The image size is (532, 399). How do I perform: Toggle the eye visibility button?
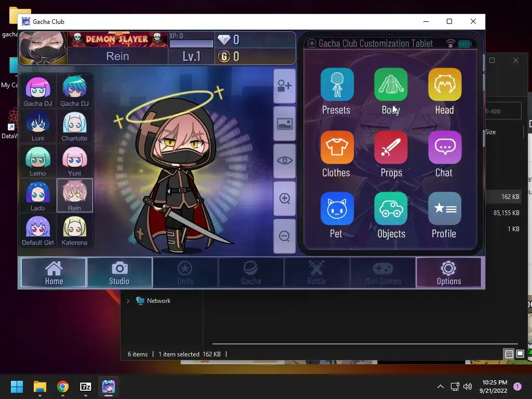pyautogui.click(x=284, y=161)
